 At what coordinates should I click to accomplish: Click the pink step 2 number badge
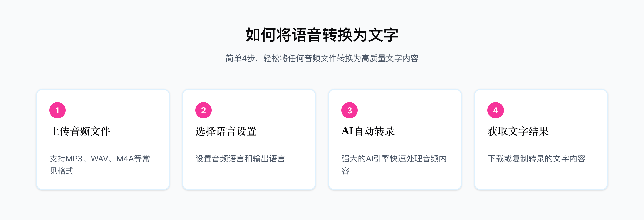point(204,110)
